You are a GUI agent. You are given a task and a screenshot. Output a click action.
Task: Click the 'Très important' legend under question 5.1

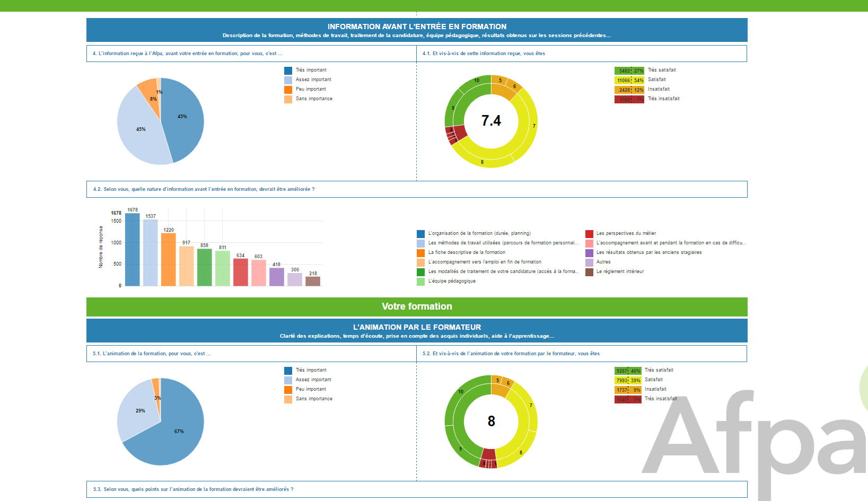point(305,370)
